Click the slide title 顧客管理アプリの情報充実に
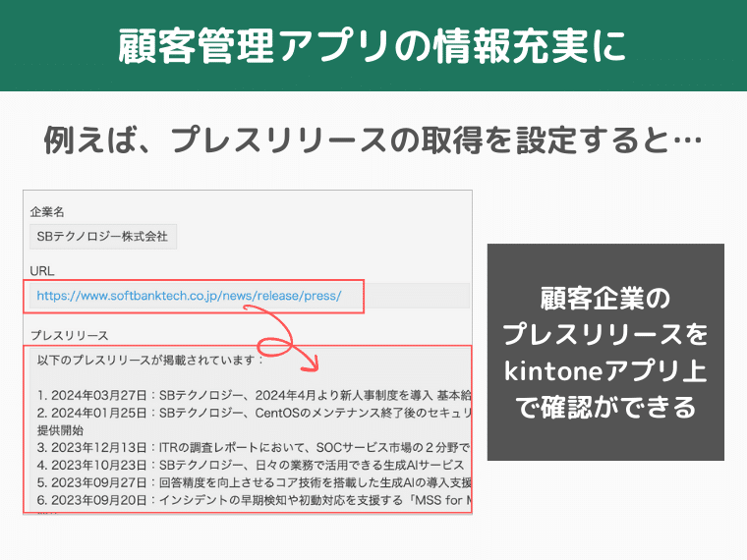This screenshot has height=560, width=747. pos(373,46)
